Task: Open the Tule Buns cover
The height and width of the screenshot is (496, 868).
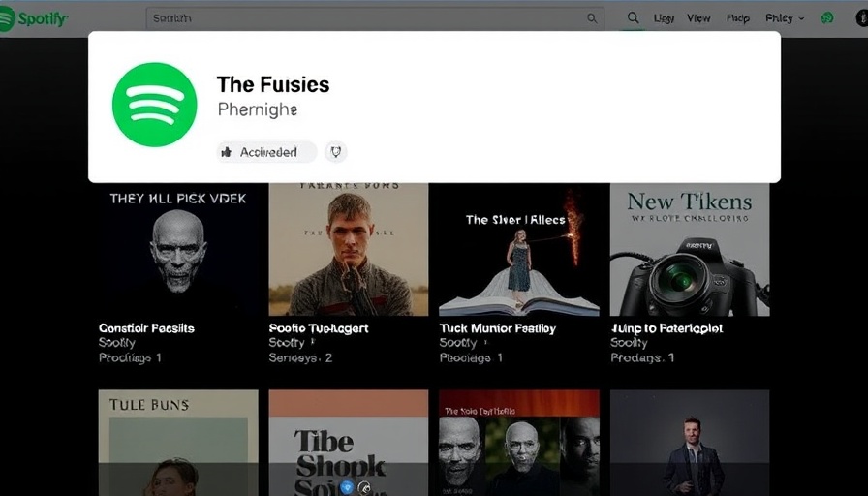Action: (x=178, y=443)
